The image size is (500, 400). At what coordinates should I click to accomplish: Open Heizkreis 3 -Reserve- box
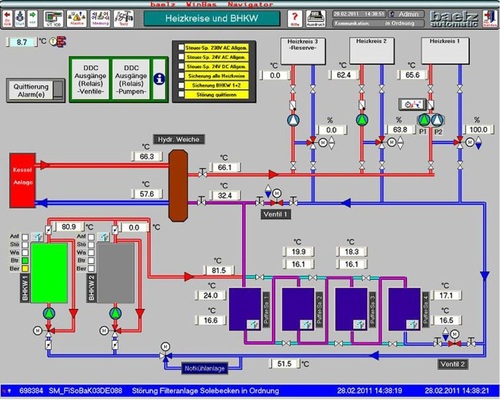pyautogui.click(x=303, y=51)
